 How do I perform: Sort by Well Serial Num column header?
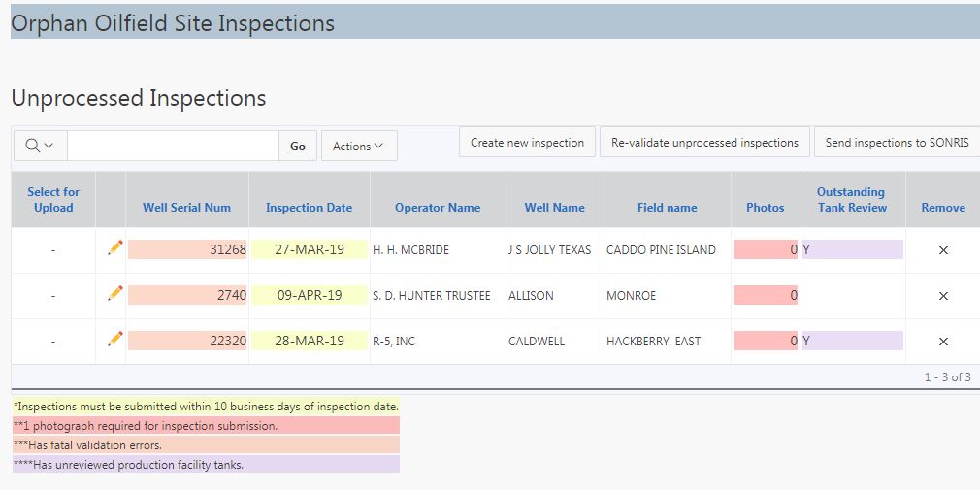click(186, 208)
